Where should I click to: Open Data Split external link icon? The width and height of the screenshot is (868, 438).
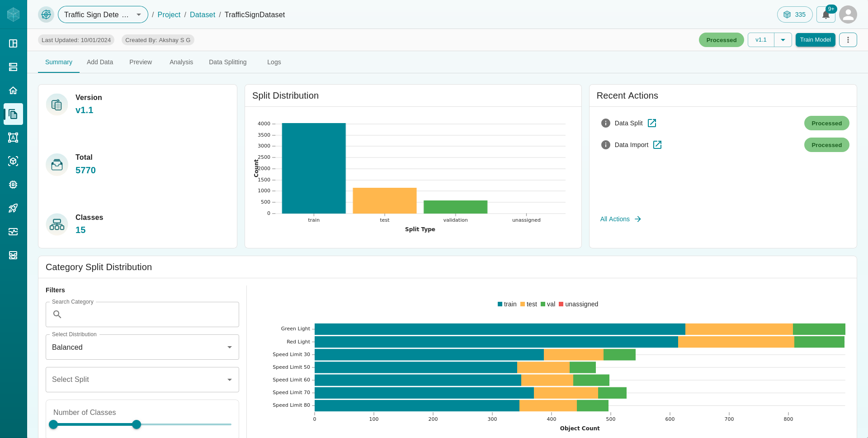[652, 123]
